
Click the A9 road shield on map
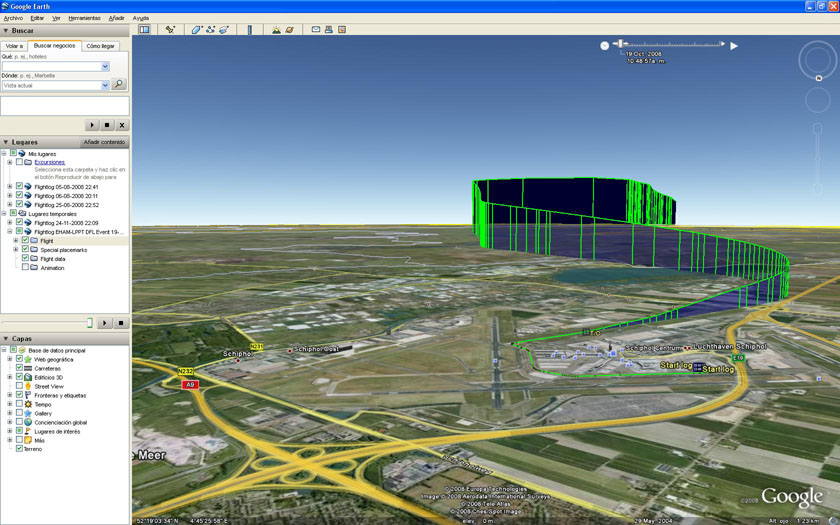click(x=190, y=385)
